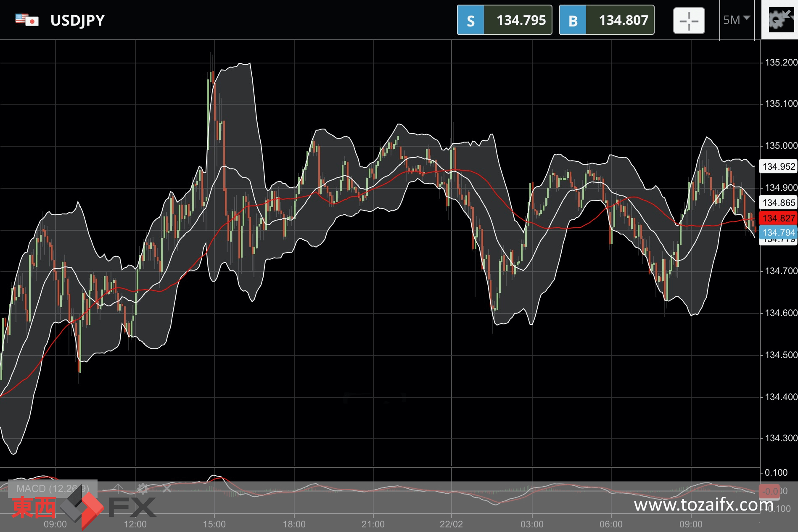Click the blue B buy icon
Screen dimensions: 798x532
[573, 20]
